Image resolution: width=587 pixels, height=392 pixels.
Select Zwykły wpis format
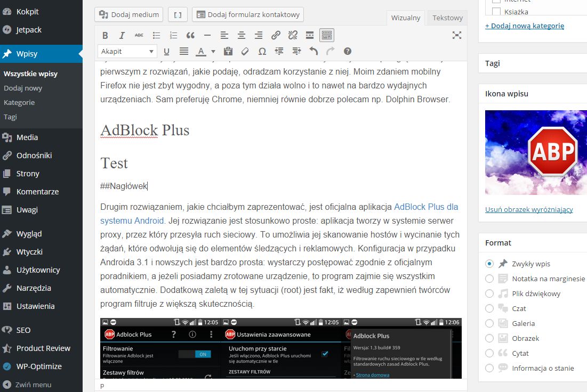coord(489,264)
